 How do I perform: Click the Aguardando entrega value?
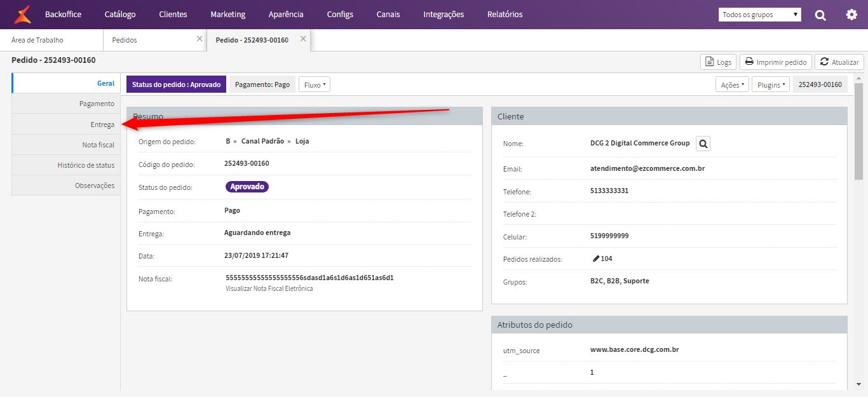click(257, 232)
